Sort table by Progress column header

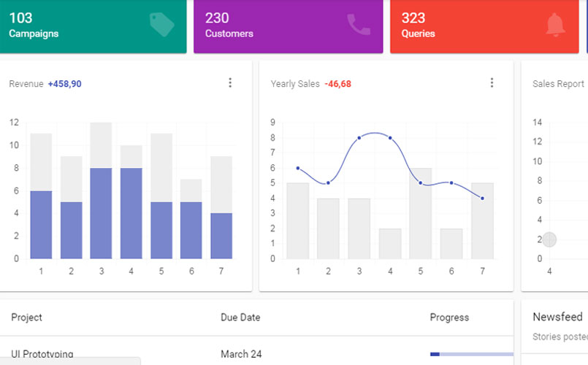(x=449, y=318)
